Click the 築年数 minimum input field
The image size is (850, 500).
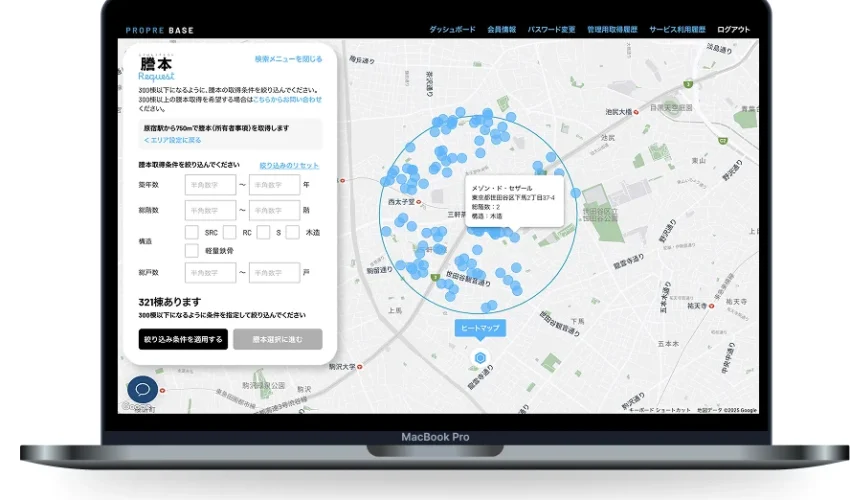pos(210,185)
